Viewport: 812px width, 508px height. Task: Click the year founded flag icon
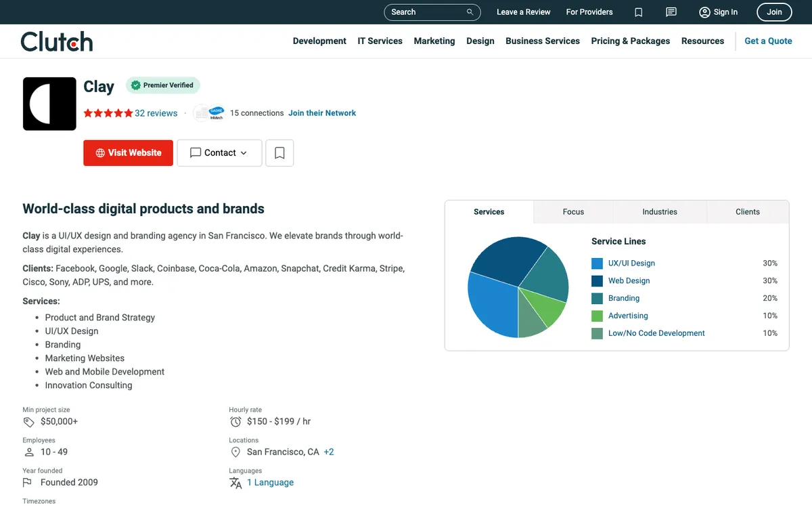click(28, 482)
